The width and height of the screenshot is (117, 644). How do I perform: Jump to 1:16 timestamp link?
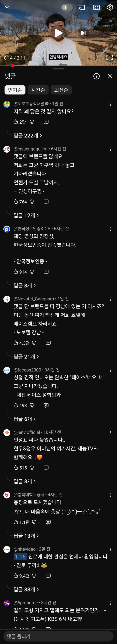20,556
